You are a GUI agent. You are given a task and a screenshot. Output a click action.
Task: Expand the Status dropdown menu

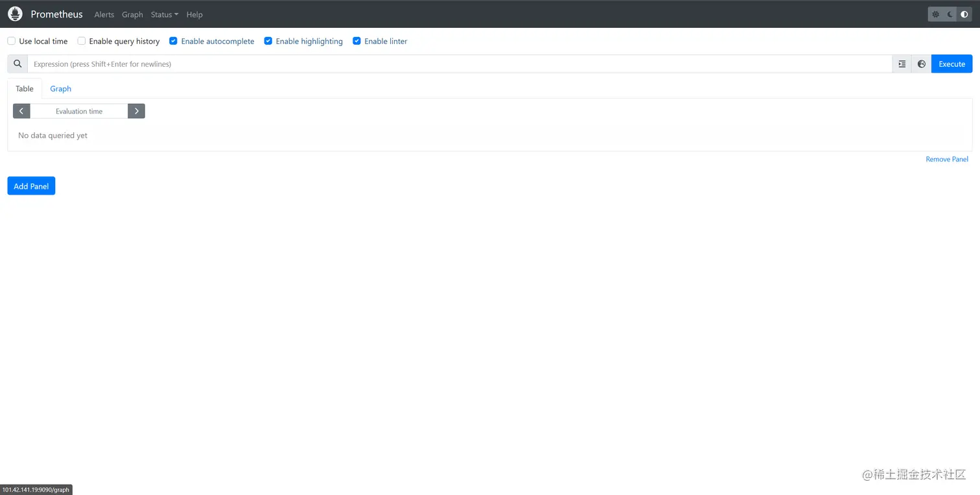tap(165, 14)
